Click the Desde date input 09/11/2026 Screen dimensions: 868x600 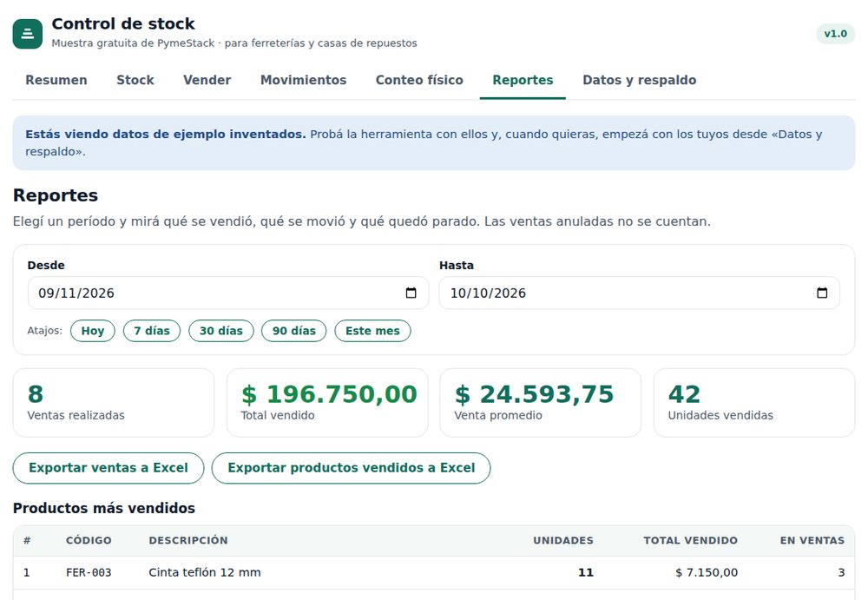tap(228, 293)
